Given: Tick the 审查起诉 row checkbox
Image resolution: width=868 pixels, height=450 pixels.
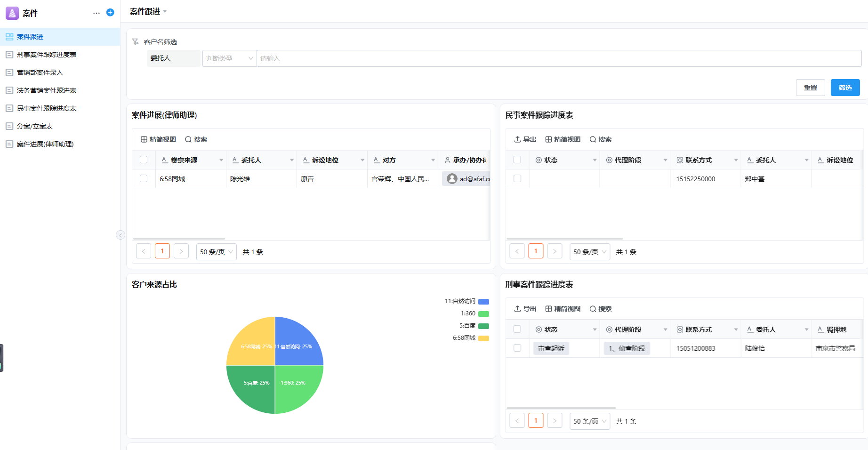Looking at the screenshot, I should coord(517,348).
